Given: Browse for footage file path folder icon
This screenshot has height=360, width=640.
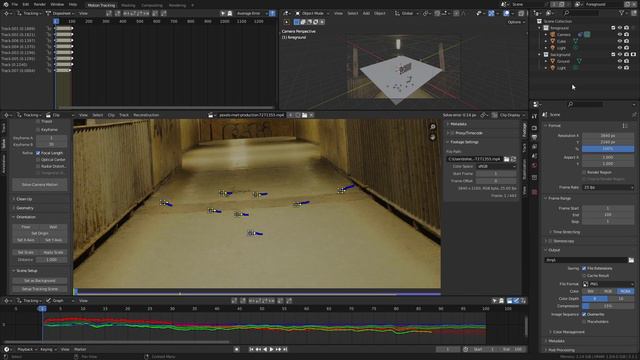Looking at the screenshot, I should click(506, 159).
